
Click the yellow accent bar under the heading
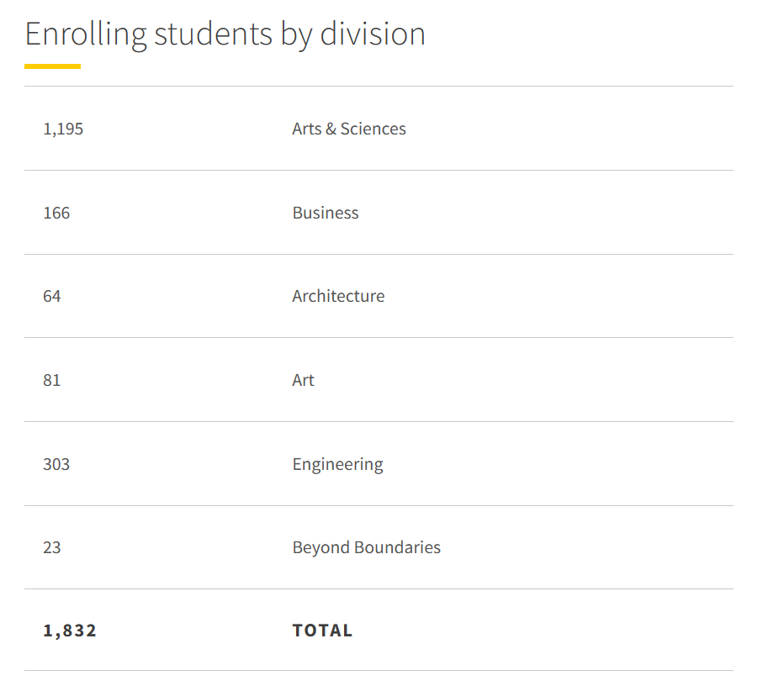(52, 66)
